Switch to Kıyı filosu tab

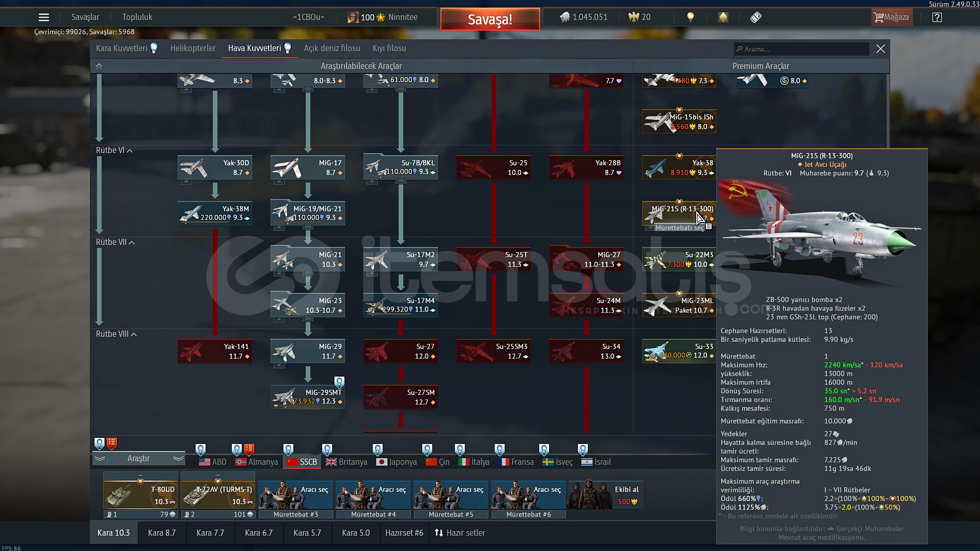(389, 48)
